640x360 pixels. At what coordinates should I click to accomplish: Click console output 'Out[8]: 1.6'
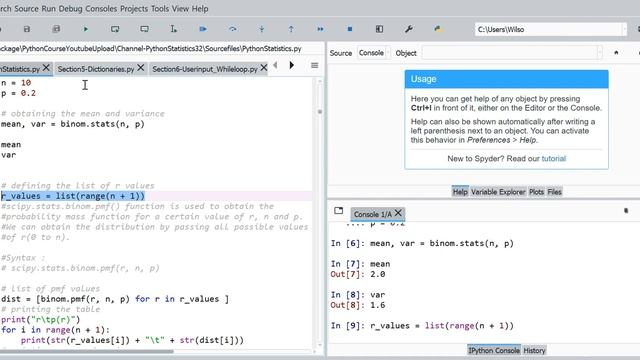pyautogui.click(x=358, y=305)
